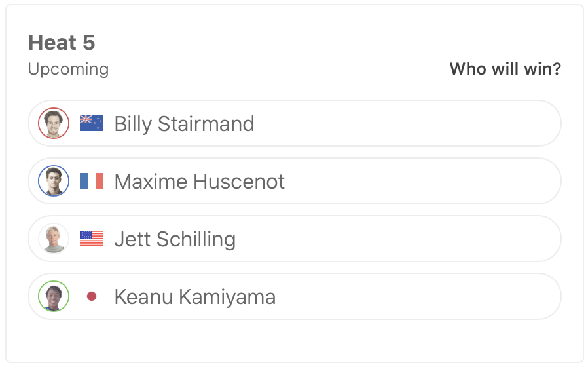Click the Upcoming status label
Image resolution: width=588 pixels, height=367 pixels.
[x=68, y=69]
